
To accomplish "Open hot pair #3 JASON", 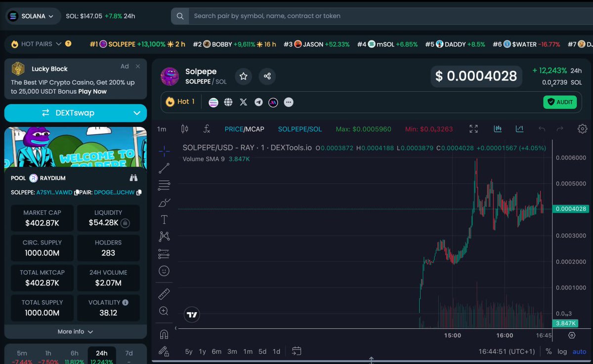I will pyautogui.click(x=317, y=44).
